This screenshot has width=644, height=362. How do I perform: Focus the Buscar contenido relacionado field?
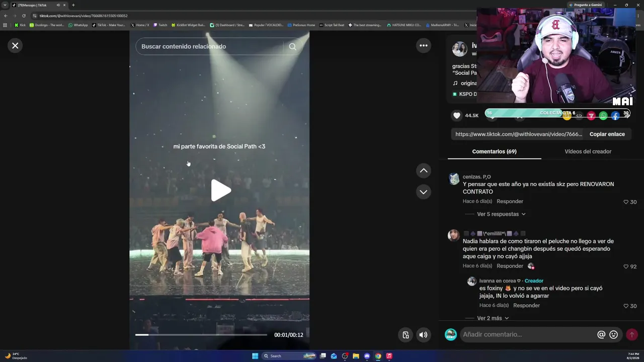[210, 46]
